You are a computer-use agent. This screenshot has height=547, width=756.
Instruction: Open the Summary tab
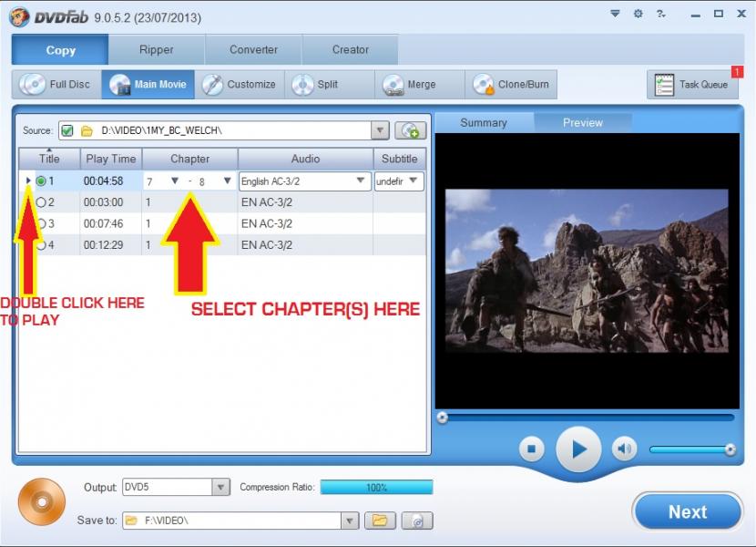click(x=484, y=123)
